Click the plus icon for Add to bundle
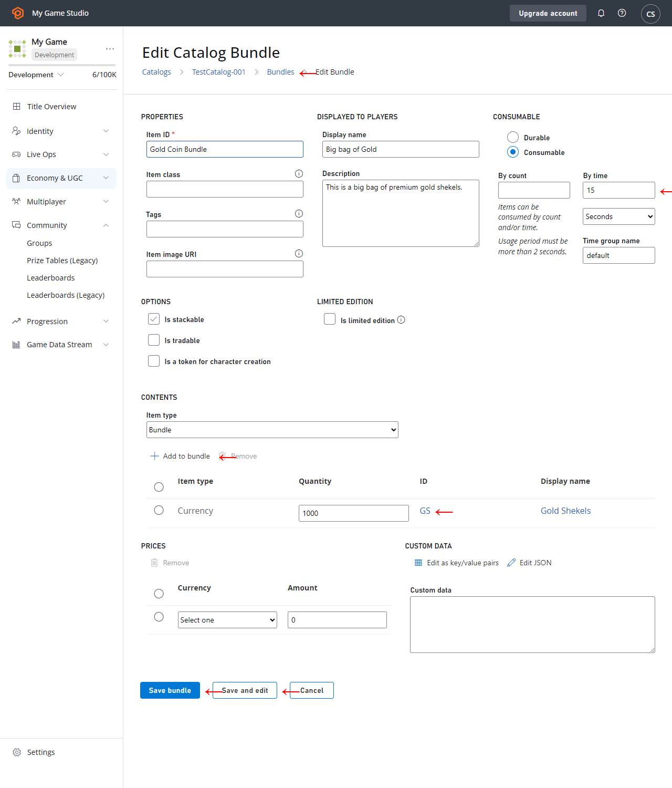Screen dimensions: 672x788 pyautogui.click(x=154, y=456)
